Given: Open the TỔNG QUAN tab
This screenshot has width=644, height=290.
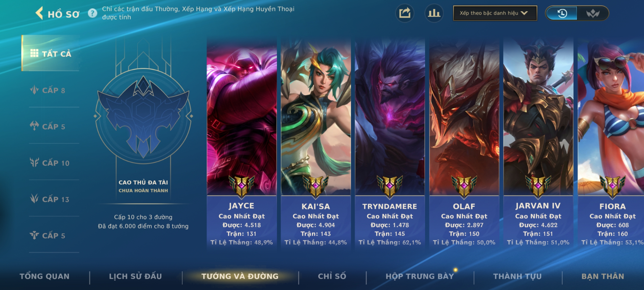Looking at the screenshot, I should (x=45, y=276).
